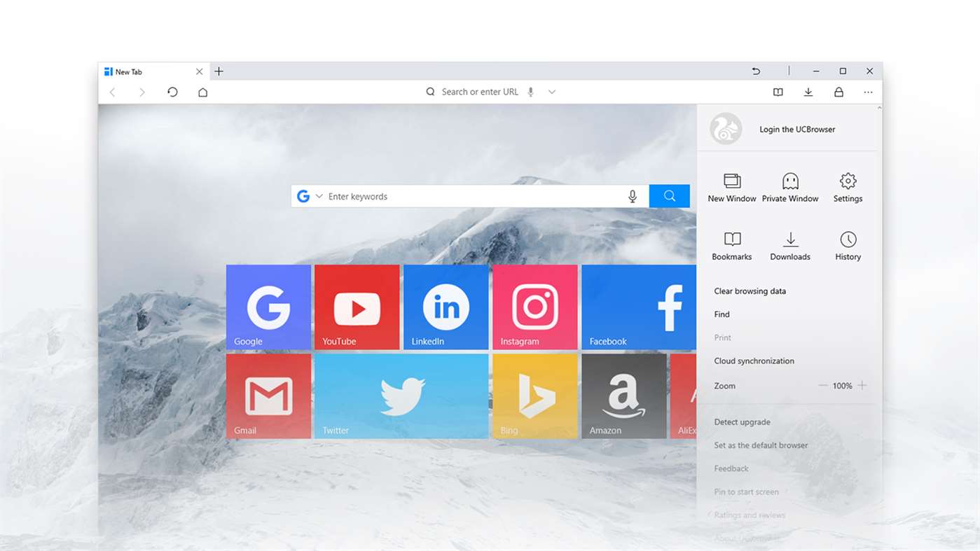Viewport: 980px width, 551px height.
Task: Start voice search in the keyword box
Action: (633, 196)
